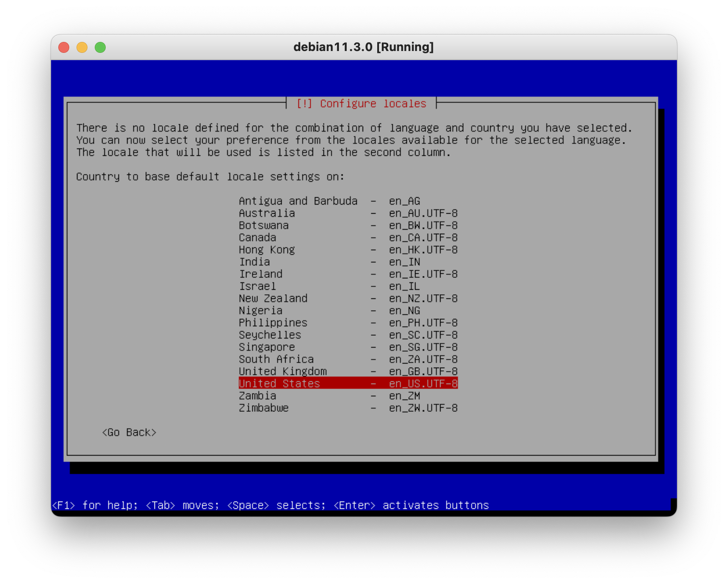Choose Philippines from country list
The width and height of the screenshot is (728, 584).
348,323
